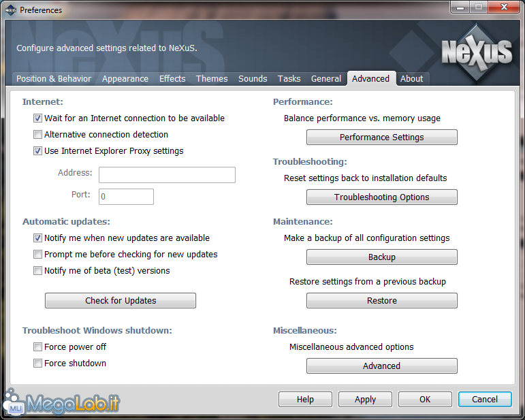Toggle Use Internet Explorer Proxy settings

(x=38, y=151)
